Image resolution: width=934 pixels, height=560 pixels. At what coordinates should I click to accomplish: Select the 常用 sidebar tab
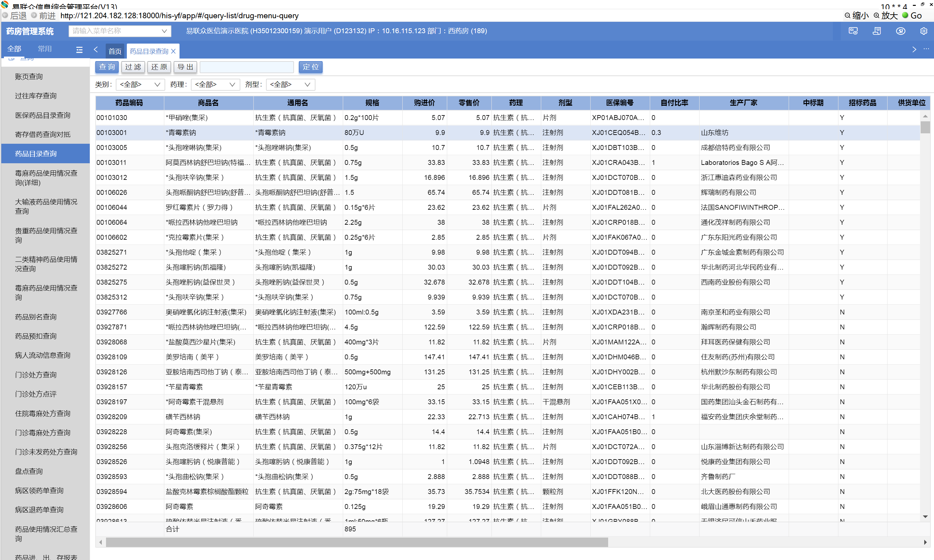(x=45, y=49)
